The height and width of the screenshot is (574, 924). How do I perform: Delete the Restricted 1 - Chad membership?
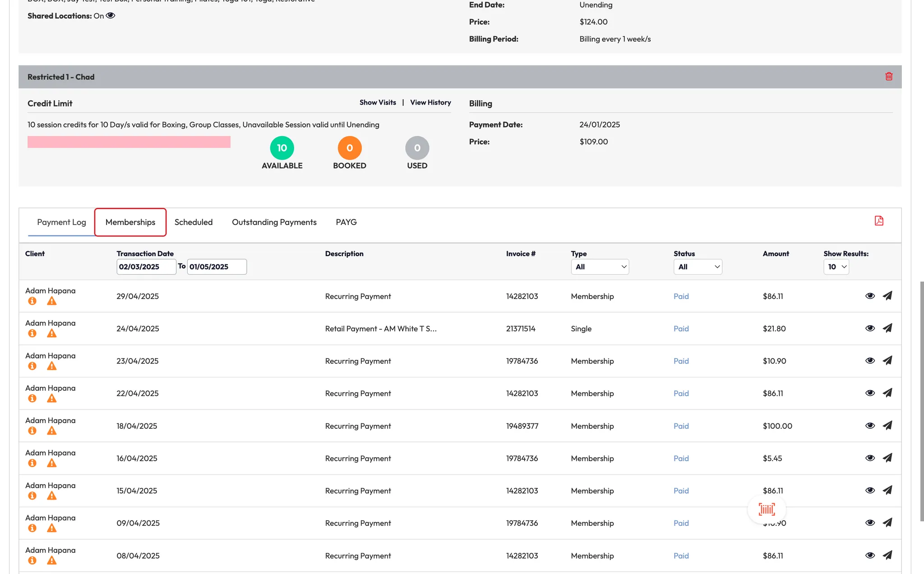pos(888,76)
